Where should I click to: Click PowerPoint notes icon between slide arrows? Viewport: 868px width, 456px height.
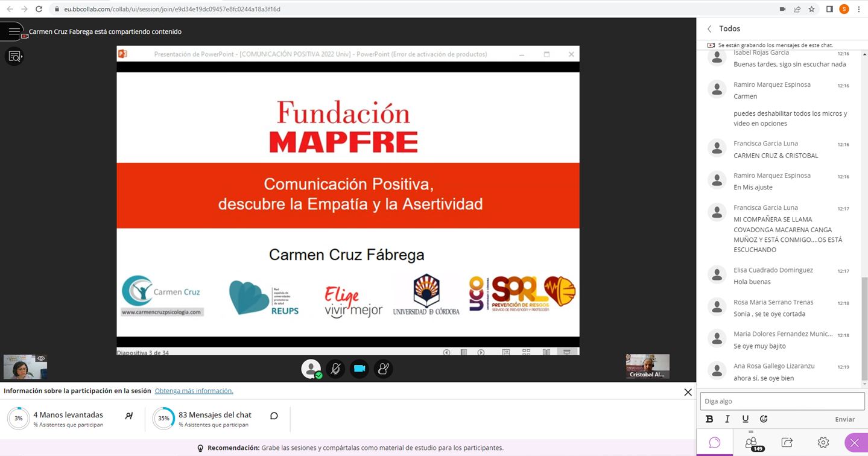click(464, 352)
